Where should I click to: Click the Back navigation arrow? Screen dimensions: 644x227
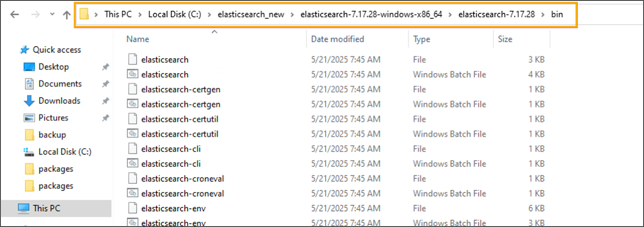pyautogui.click(x=14, y=14)
